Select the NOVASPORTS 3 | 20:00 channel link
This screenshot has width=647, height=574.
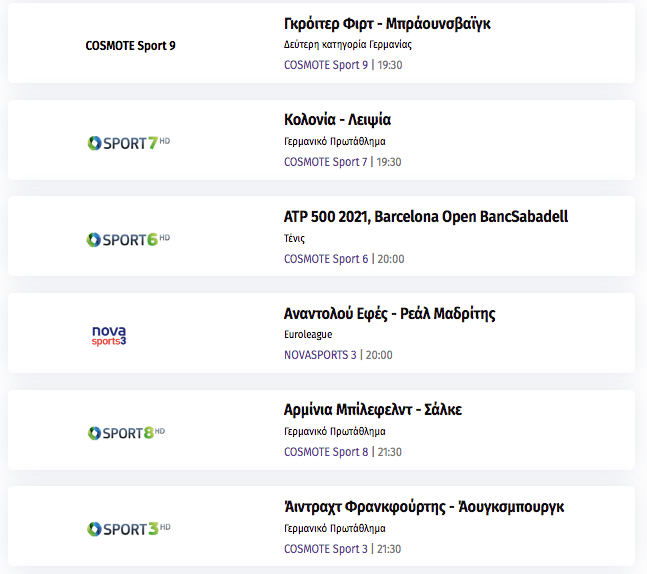tap(338, 355)
